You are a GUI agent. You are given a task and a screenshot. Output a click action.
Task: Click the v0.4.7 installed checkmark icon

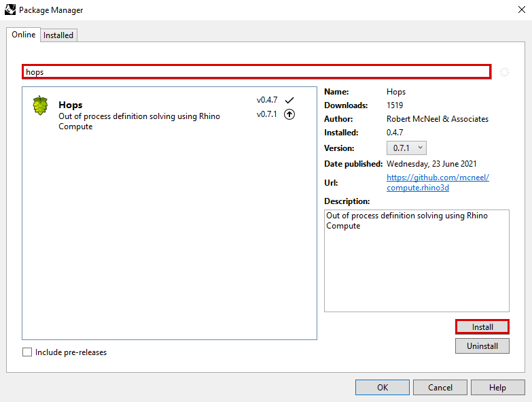(289, 100)
